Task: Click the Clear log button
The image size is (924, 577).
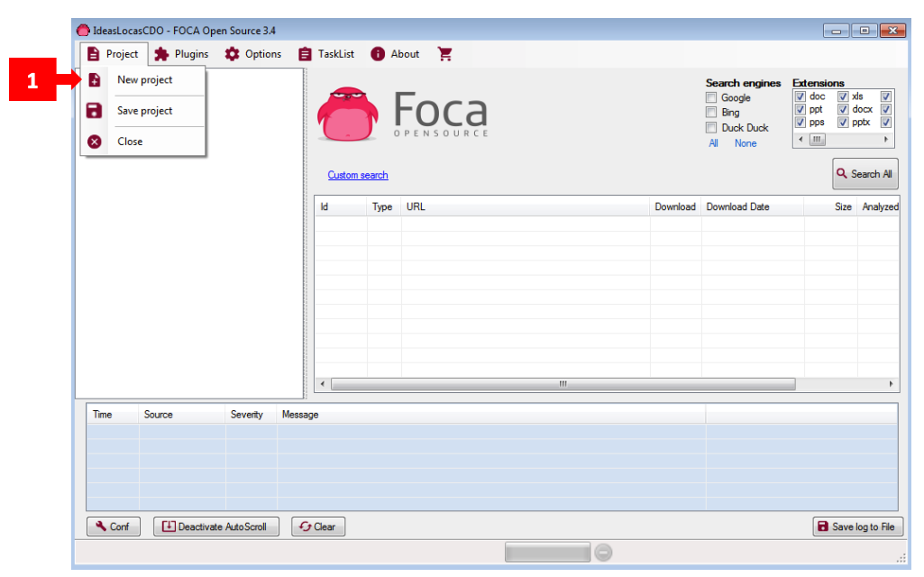Action: 318,527
